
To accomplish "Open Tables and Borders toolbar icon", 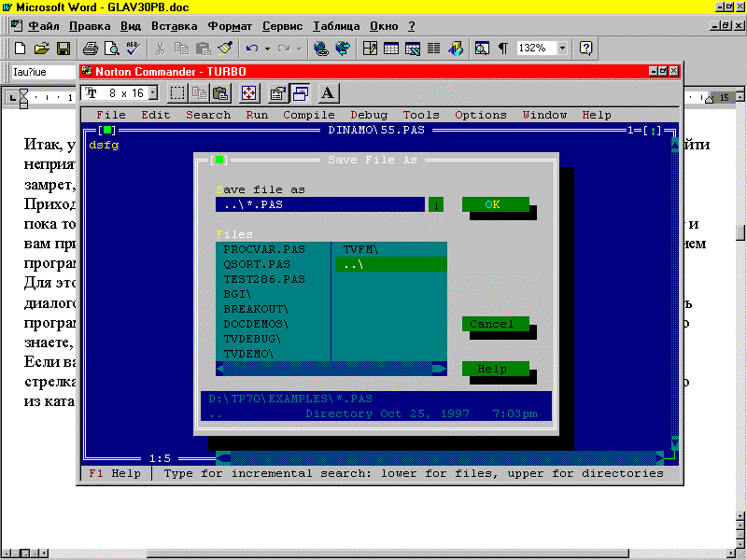I will tap(370, 49).
